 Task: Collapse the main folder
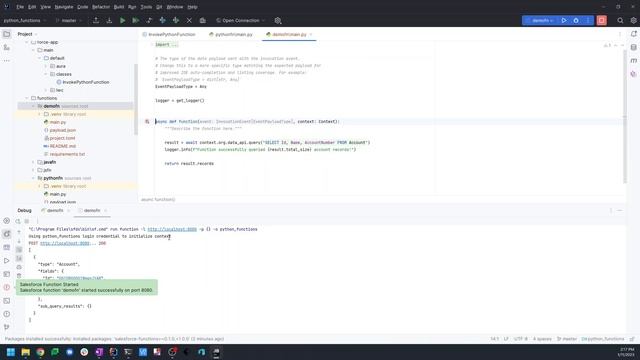(33, 50)
